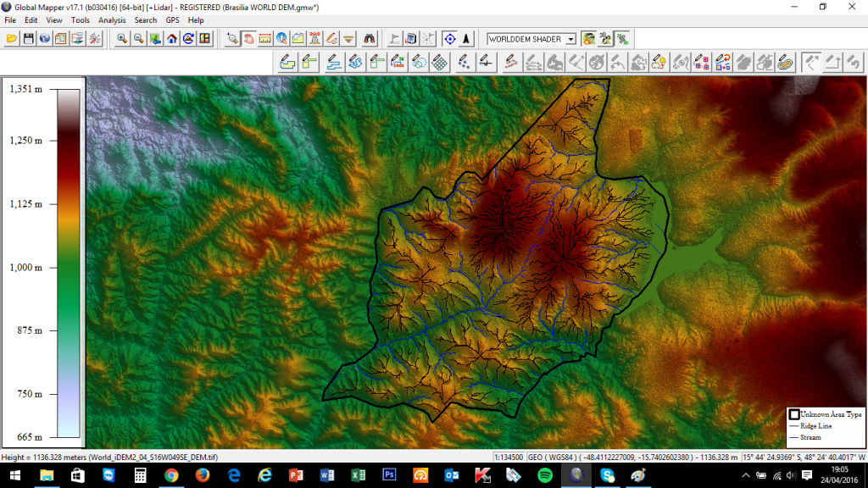Click the Windows Start button
The height and width of the screenshot is (488, 868).
[x=15, y=475]
